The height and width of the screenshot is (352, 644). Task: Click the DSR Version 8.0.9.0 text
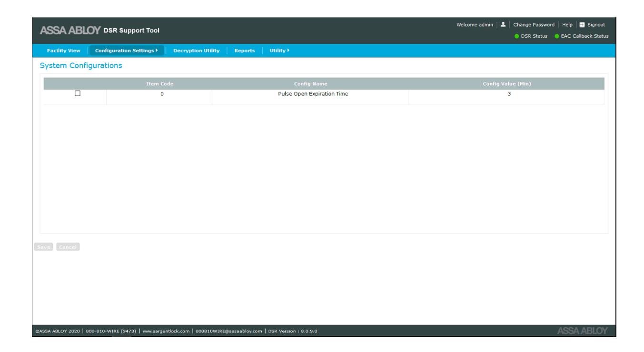point(293,332)
